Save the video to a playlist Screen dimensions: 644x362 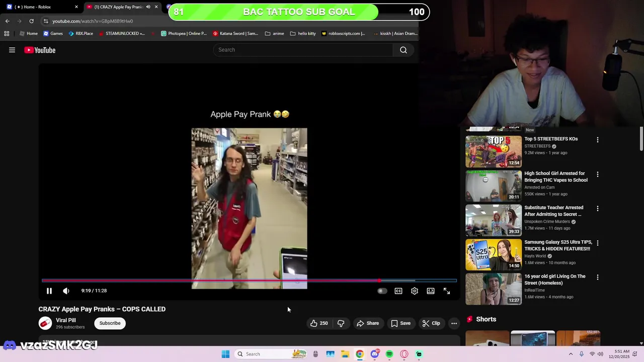point(401,323)
